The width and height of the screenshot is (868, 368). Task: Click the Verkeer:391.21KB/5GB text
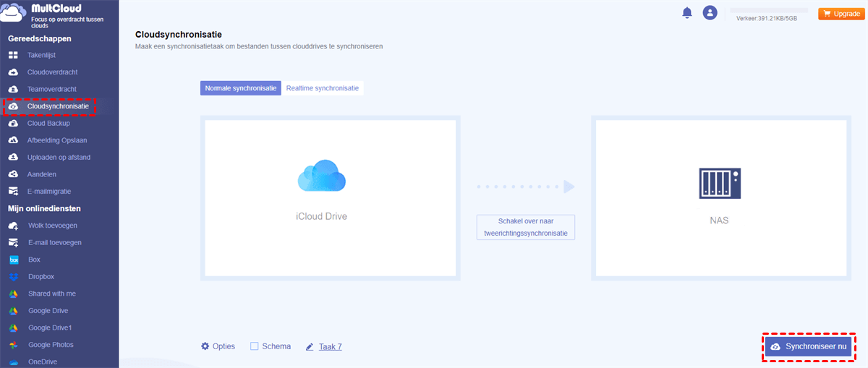(x=767, y=18)
